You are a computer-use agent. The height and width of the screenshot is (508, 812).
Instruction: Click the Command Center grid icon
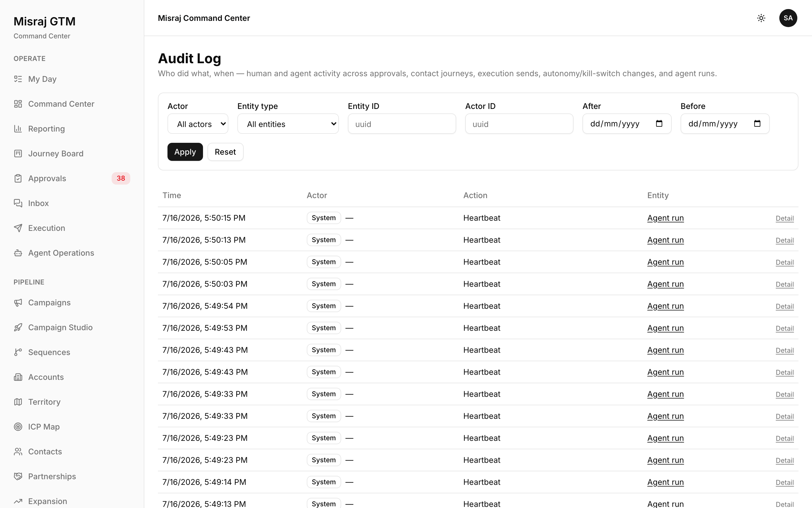point(18,104)
